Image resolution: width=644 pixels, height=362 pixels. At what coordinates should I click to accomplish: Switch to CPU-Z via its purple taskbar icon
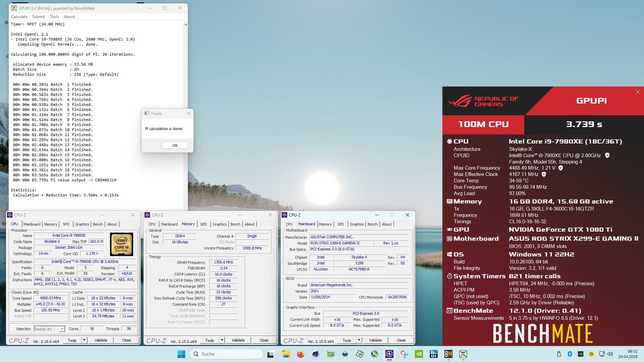click(389, 354)
